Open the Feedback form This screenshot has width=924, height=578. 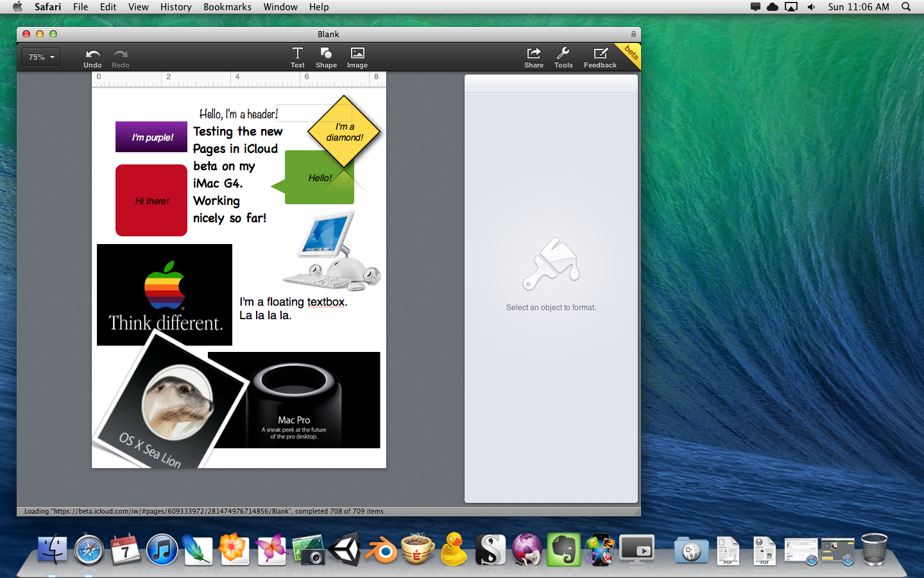(600, 57)
